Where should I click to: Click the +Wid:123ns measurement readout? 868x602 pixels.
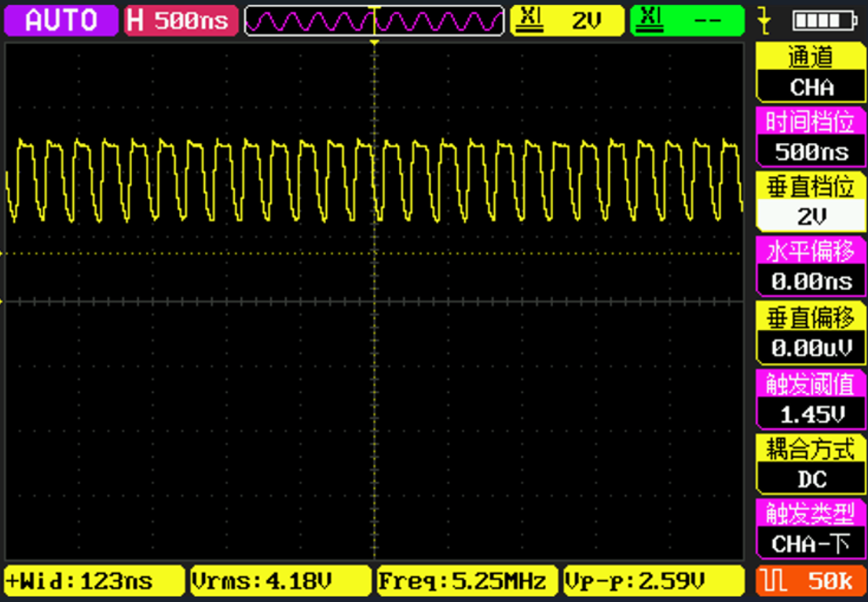[94, 581]
